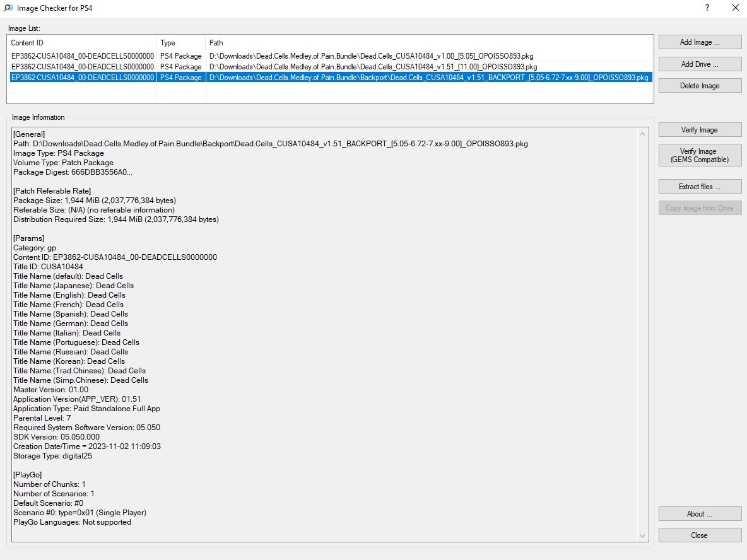Delete the selected image
This screenshot has height=560, width=747.
[700, 86]
